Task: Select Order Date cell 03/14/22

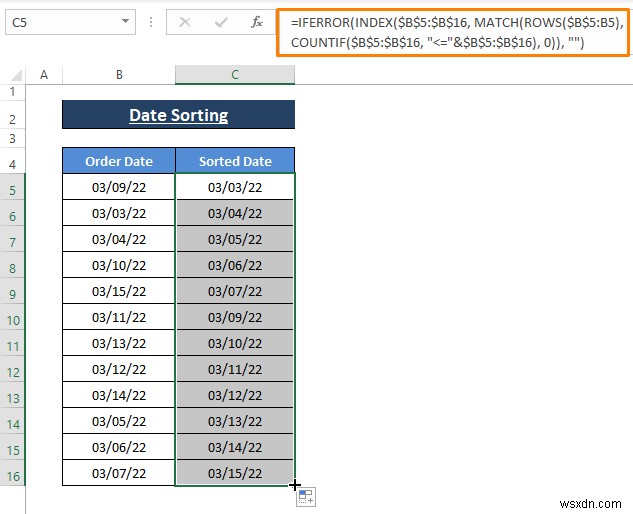Action: (x=119, y=395)
